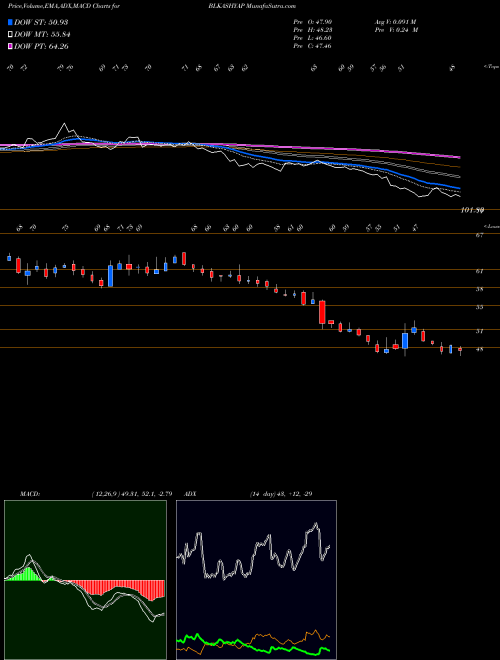Click the red histogram bars in MACD panel
Screen dimensions: 500x660
(122, 588)
